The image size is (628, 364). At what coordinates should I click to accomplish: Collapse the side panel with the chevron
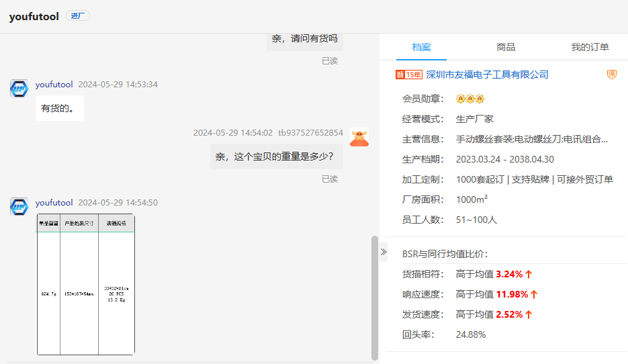click(384, 252)
